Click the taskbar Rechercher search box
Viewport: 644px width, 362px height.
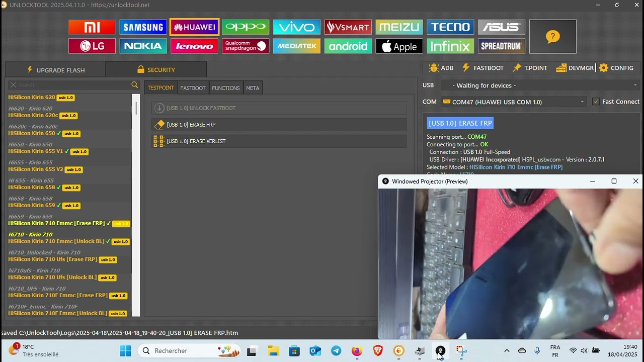tap(189, 351)
